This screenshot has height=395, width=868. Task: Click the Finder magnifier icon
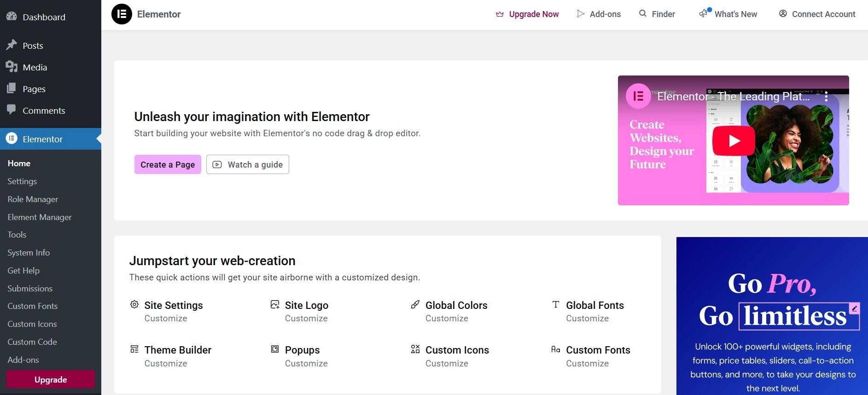643,13
